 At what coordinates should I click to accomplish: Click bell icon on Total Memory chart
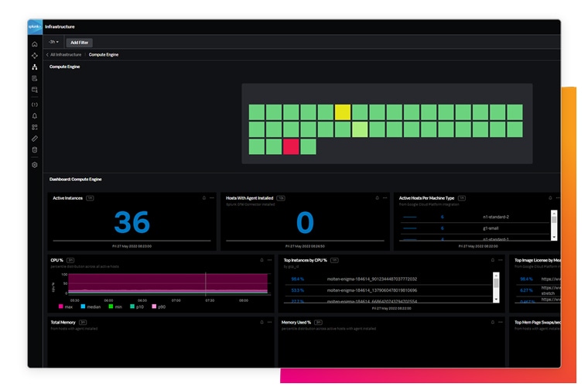click(x=262, y=322)
